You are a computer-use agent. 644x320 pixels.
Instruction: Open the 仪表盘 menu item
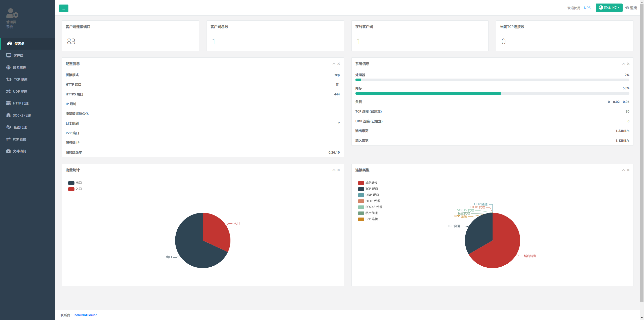tap(28, 44)
